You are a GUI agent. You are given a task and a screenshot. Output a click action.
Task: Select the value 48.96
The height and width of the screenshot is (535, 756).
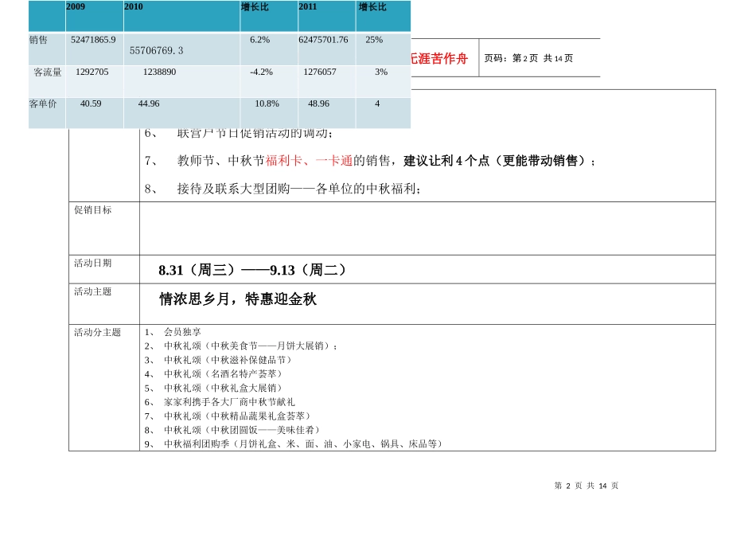pyautogui.click(x=318, y=103)
